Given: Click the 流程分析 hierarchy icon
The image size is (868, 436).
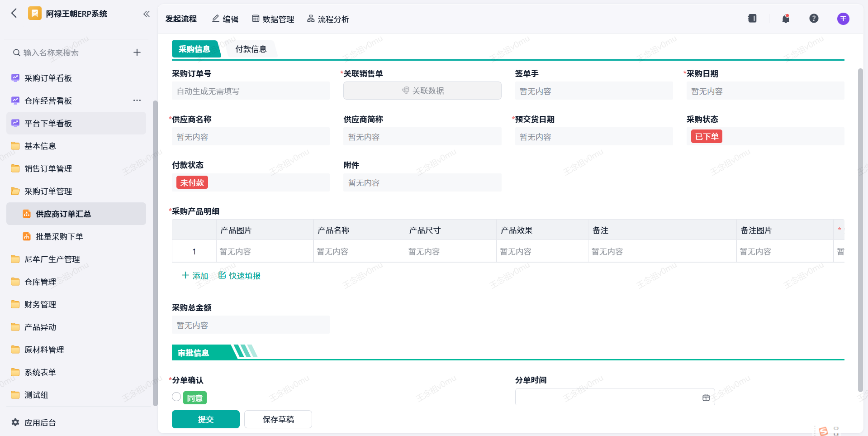Looking at the screenshot, I should (x=311, y=19).
